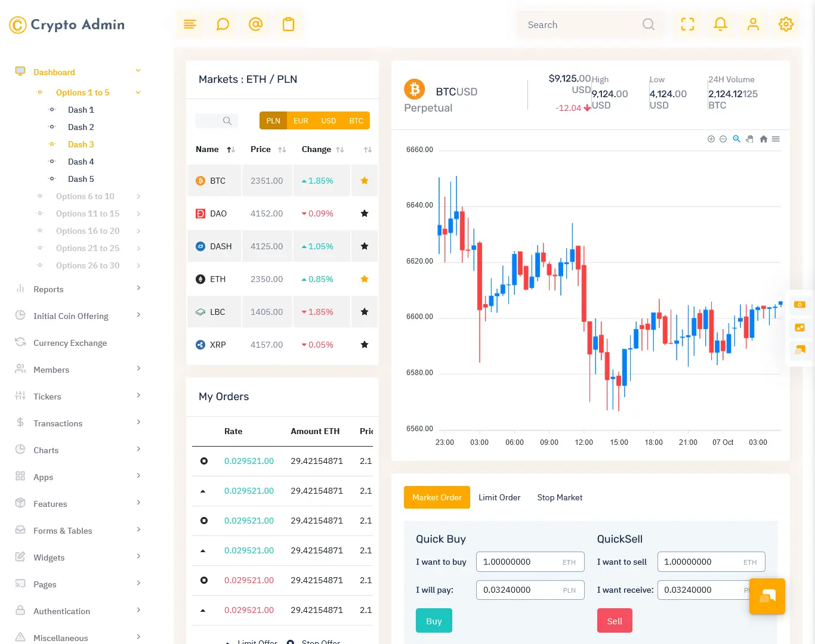Select PLN currency tab
Screen dimensions: 815x644
(273, 120)
